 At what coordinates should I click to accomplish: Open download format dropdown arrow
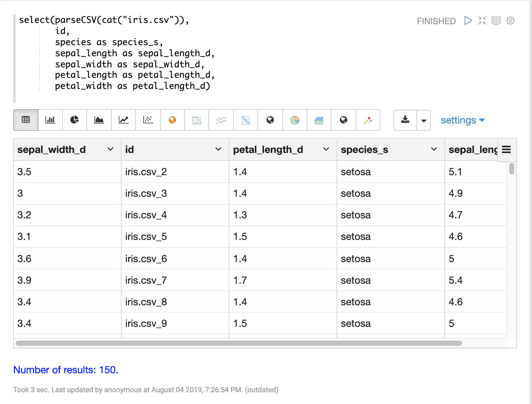[424, 120]
